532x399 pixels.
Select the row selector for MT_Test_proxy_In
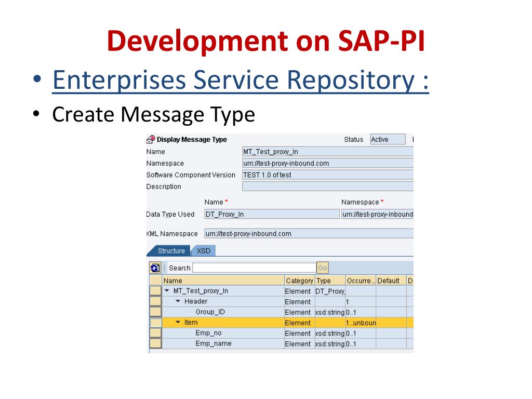click(156, 291)
